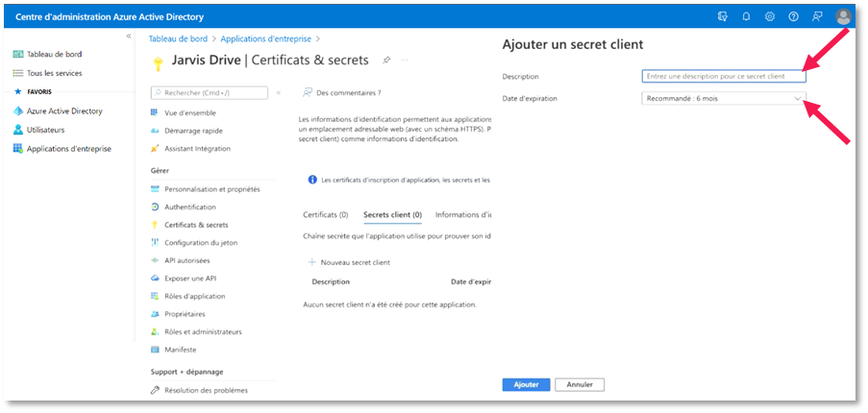The width and height of the screenshot is (868, 413).
Task: Switch to the Secrets client (0) tab
Action: coord(392,214)
